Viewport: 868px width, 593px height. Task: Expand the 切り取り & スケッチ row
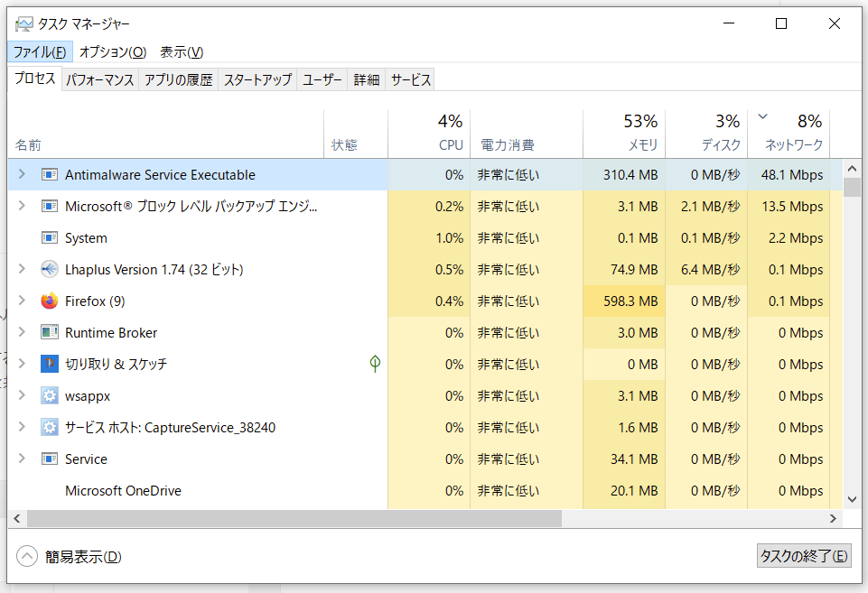(22, 364)
